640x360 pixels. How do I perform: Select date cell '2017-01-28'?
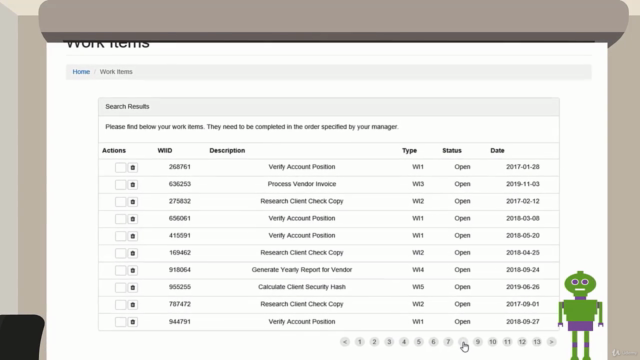(522, 167)
